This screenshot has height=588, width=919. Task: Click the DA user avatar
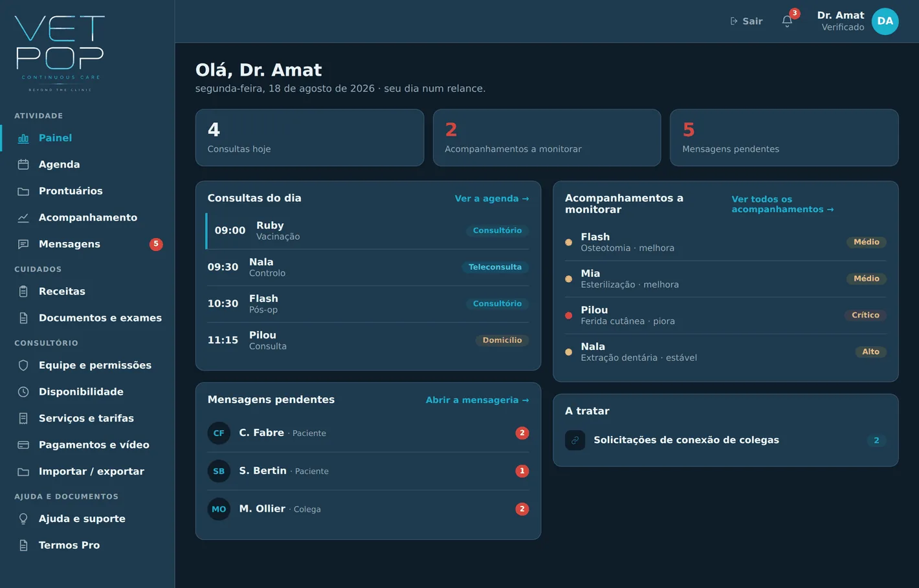[x=885, y=21]
